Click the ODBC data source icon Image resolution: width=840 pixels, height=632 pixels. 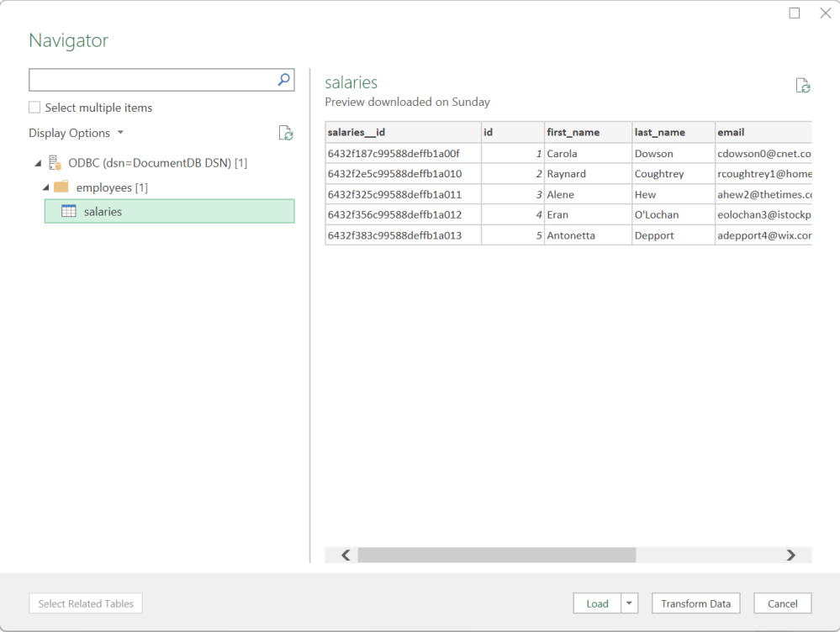point(55,163)
